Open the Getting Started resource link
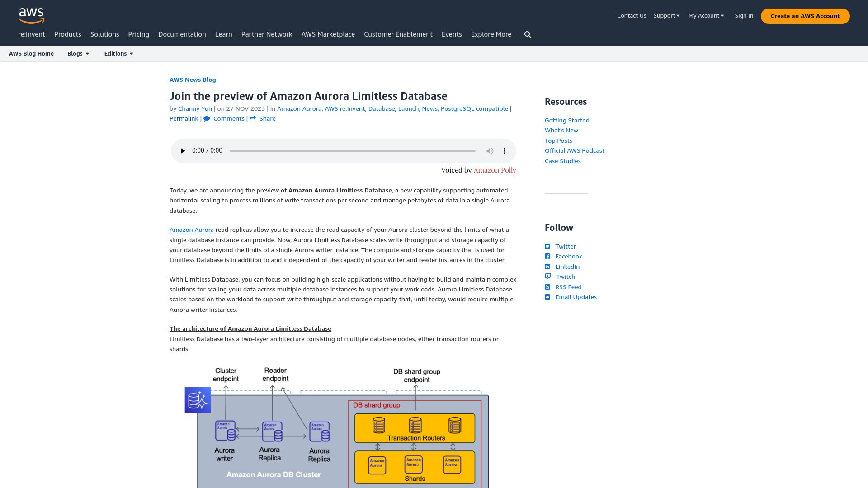Screen dimensions: 868x488 coord(567,121)
